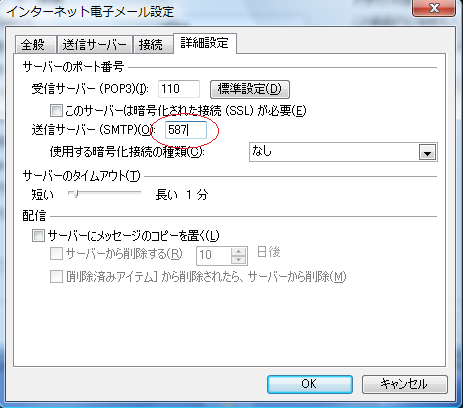Toggle the 削除済みアイテム removal checkbox
Screen dimensions: 464x408
click(56, 277)
